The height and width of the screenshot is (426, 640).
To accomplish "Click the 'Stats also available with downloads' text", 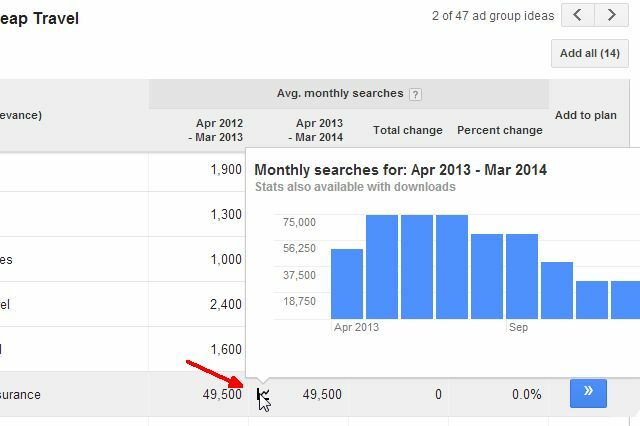I will coord(355,187).
